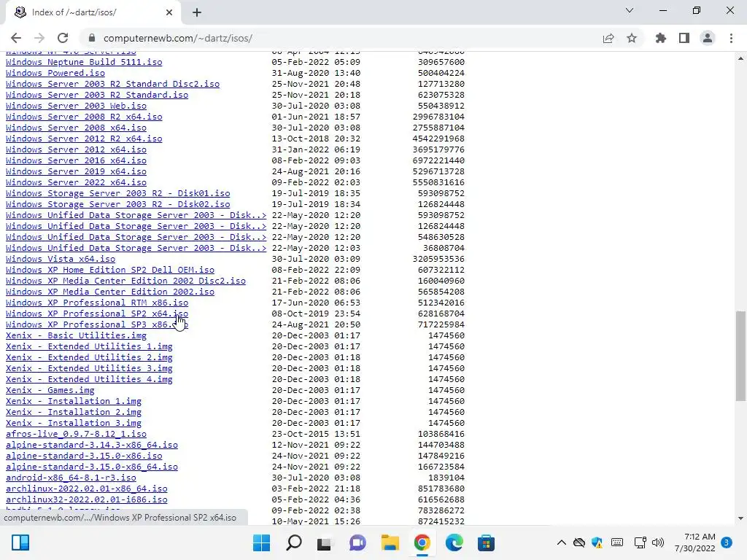Download Windows Server 2022 x64.iso
The width and height of the screenshot is (747, 560).
point(76,182)
